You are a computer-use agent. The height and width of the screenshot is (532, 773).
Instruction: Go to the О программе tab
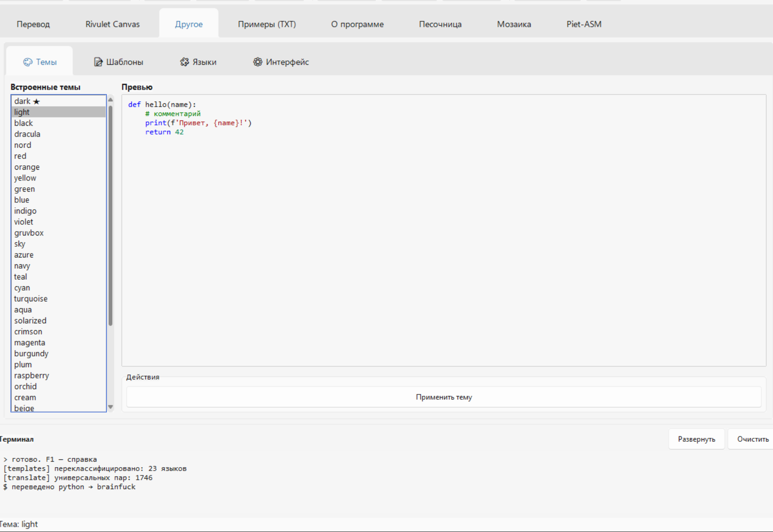click(x=357, y=24)
